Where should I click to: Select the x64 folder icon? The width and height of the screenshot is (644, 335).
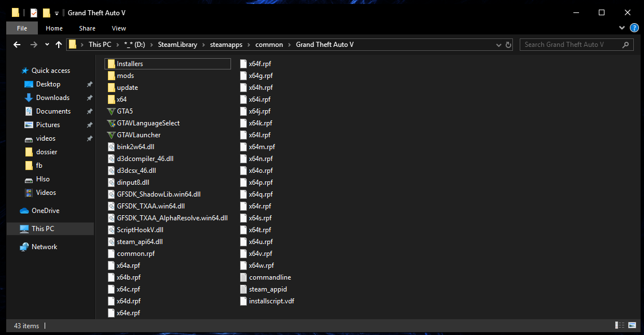tap(111, 100)
